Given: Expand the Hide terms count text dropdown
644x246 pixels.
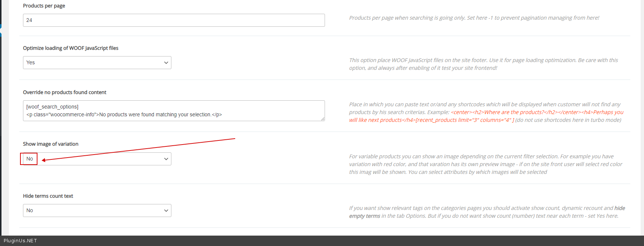Looking at the screenshot, I should click(x=96, y=210).
